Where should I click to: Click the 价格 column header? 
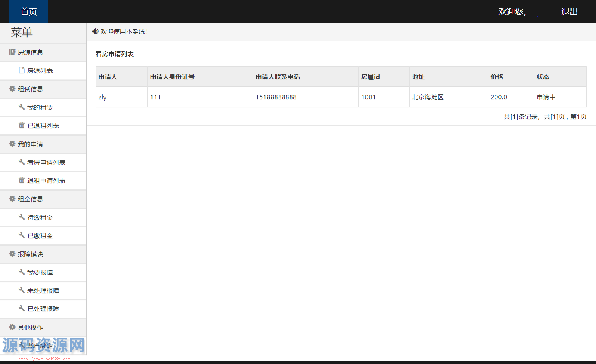coord(511,77)
